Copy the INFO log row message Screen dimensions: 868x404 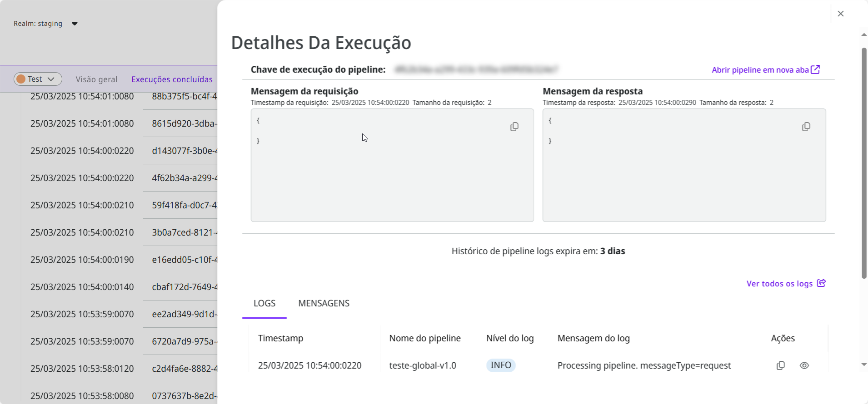(780, 365)
